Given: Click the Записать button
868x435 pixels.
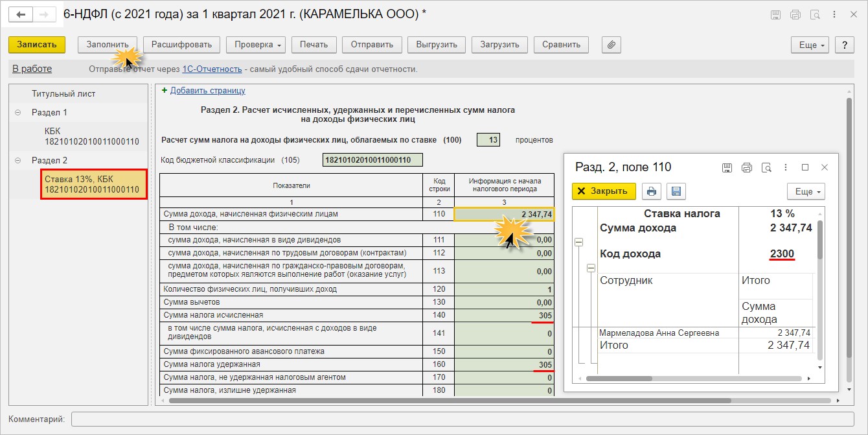Looking at the screenshot, I should click(37, 45).
